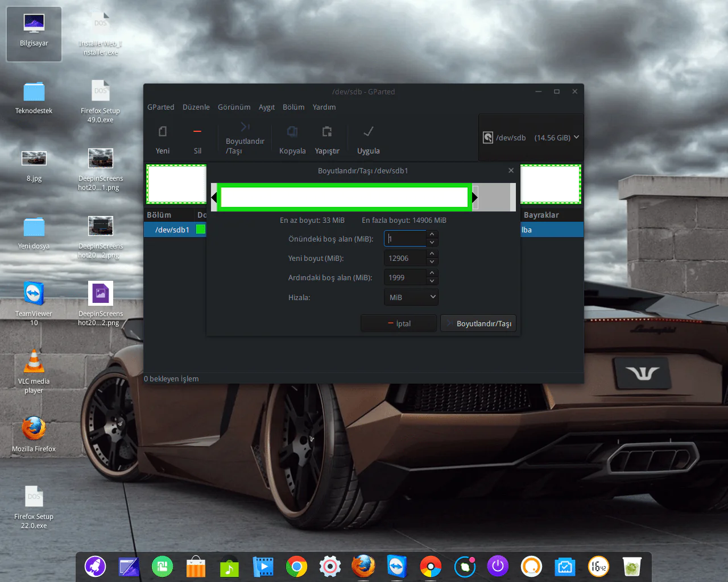Click the İptal button
Screen dimensions: 728x582
coord(399,323)
